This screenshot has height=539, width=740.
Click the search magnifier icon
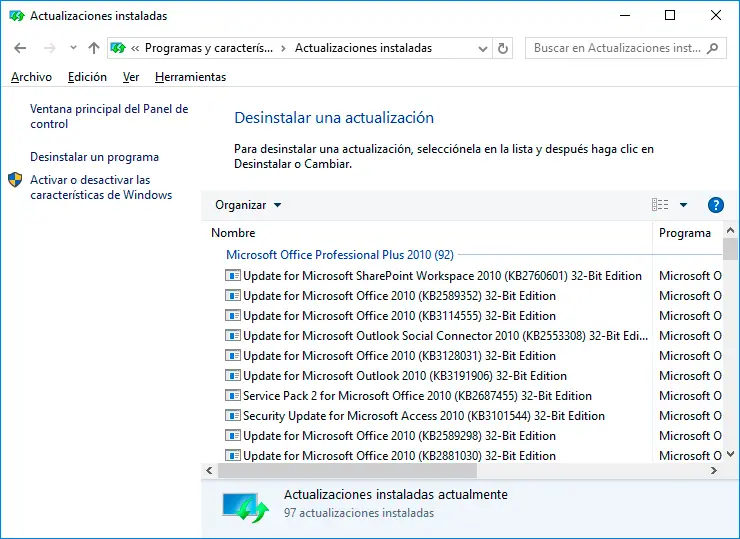712,48
